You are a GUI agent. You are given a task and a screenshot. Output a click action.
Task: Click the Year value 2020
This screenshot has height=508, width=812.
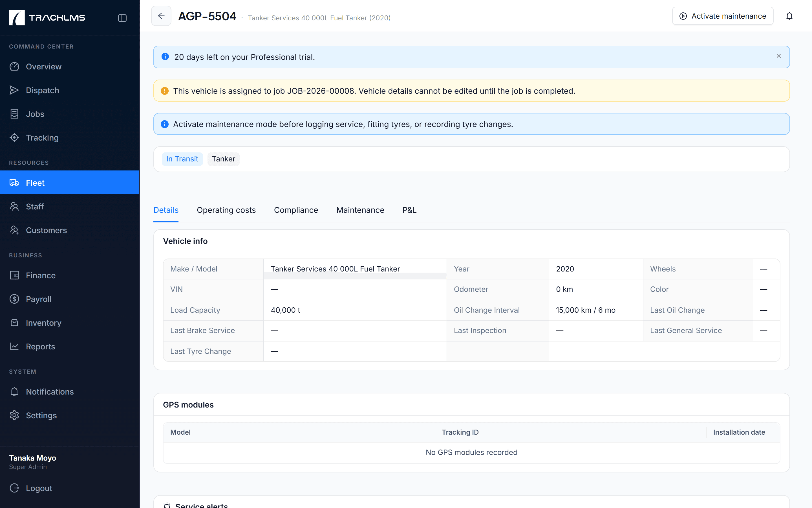coord(565,269)
